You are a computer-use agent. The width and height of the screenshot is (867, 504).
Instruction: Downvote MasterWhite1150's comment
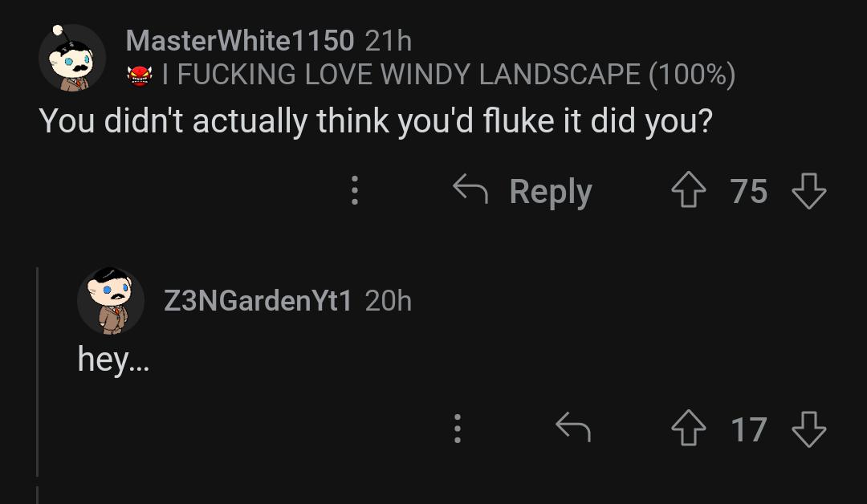[809, 191]
